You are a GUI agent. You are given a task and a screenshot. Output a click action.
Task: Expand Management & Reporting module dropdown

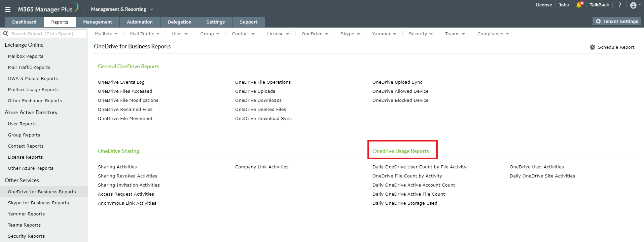(122, 9)
